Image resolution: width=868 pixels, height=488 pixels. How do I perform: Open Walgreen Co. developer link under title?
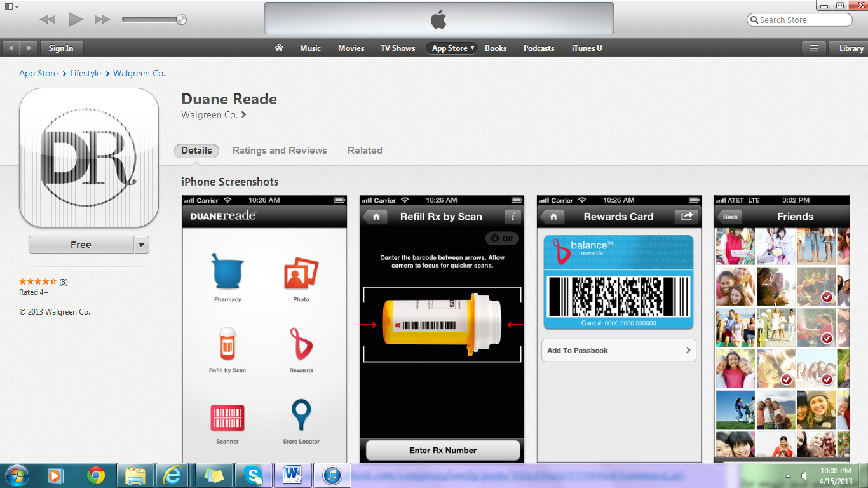pyautogui.click(x=214, y=115)
